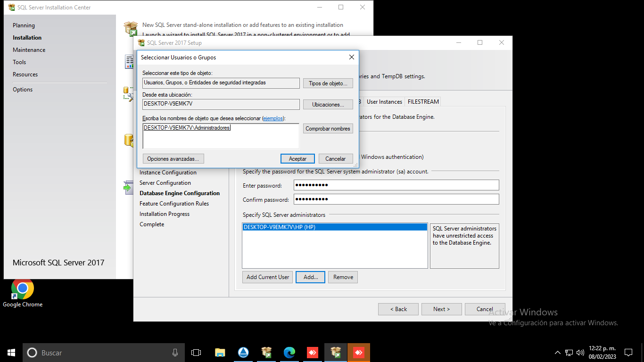This screenshot has height=362, width=644.
Task: Click the Tipos de objeto button
Action: click(x=328, y=83)
